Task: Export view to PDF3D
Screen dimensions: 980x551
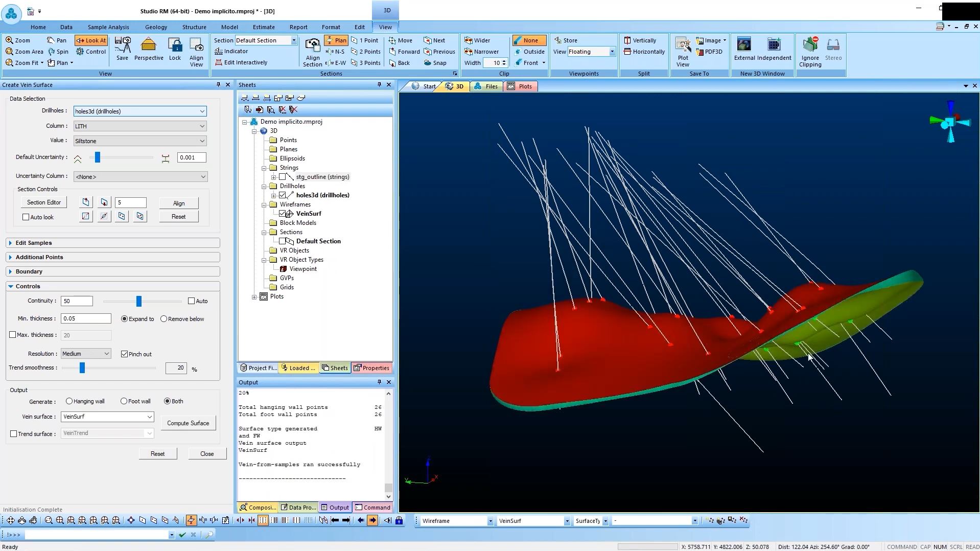Action: (x=709, y=52)
